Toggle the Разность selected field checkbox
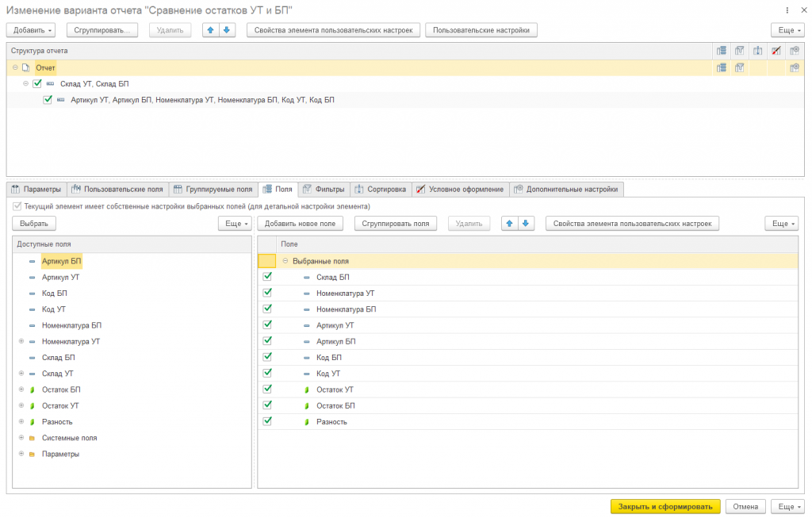Screen dimensions: 812x518 pyautogui.click(x=267, y=421)
